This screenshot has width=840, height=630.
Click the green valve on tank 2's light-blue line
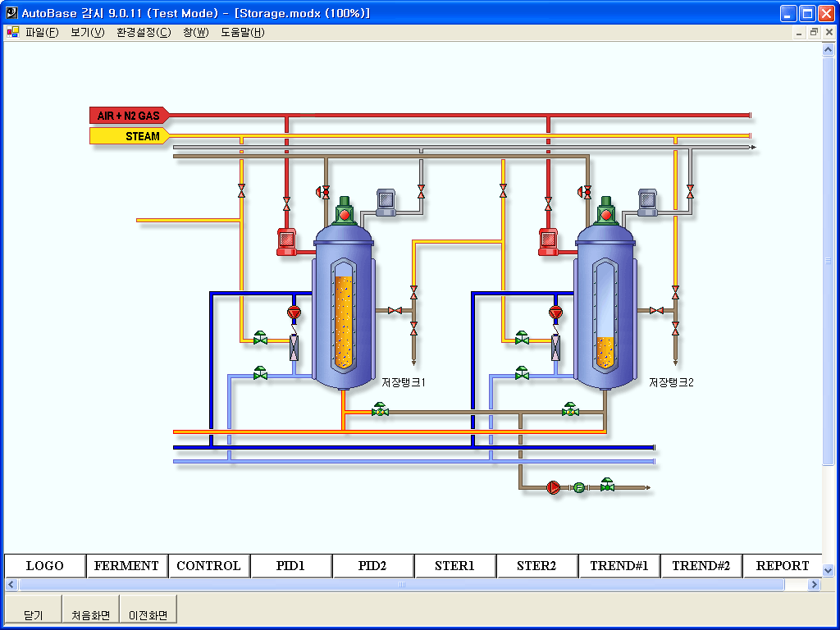522,373
